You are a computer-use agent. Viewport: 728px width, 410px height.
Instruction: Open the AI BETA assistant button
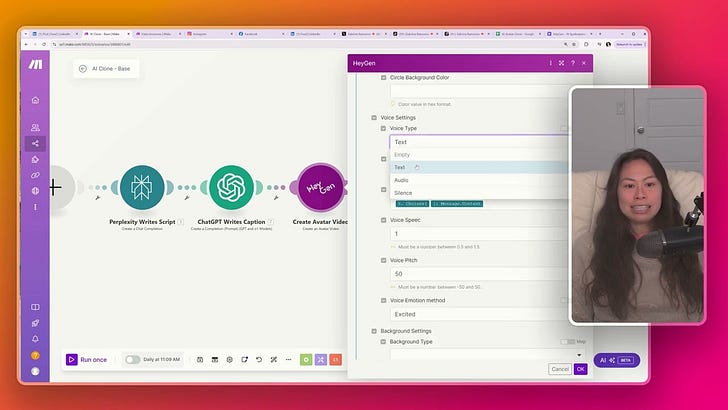pos(617,360)
